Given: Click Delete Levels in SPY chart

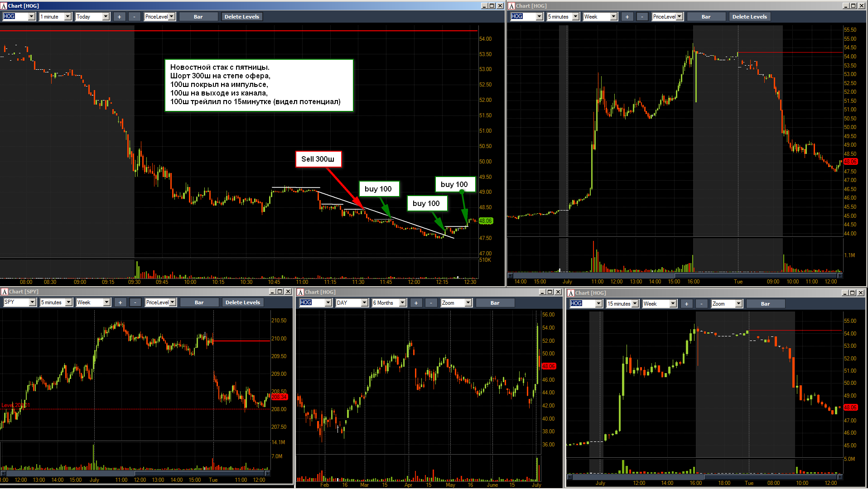Looking at the screenshot, I should [243, 302].
